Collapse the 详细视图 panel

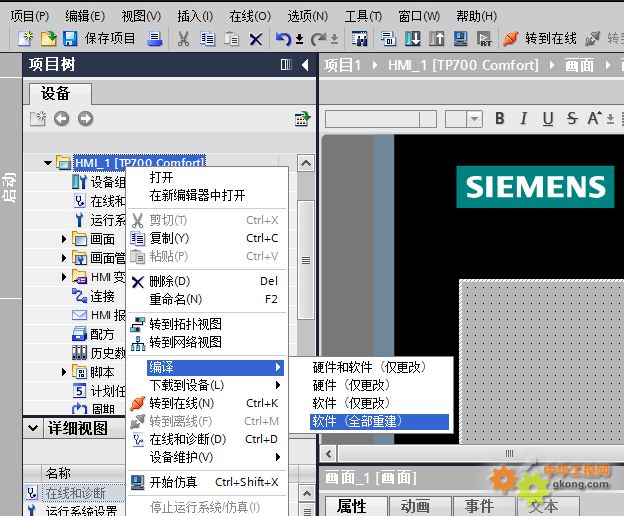pyautogui.click(x=33, y=428)
